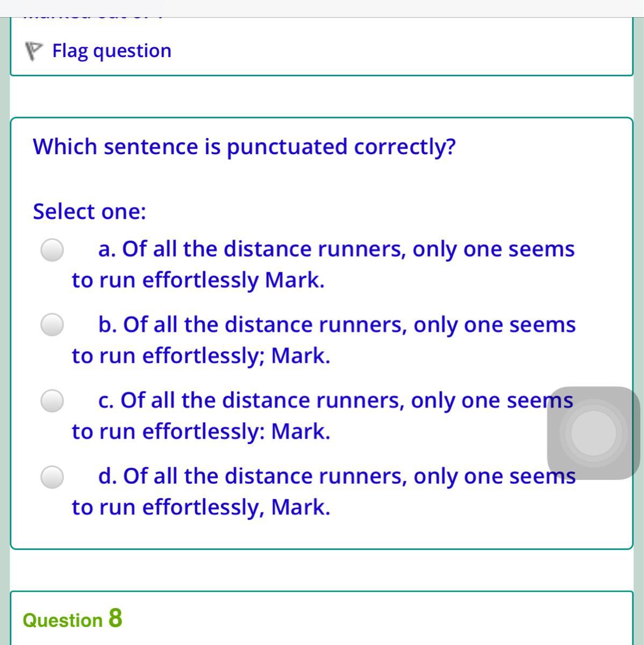
Task: Tap the AssistiveTouch floating button
Action: [x=593, y=433]
